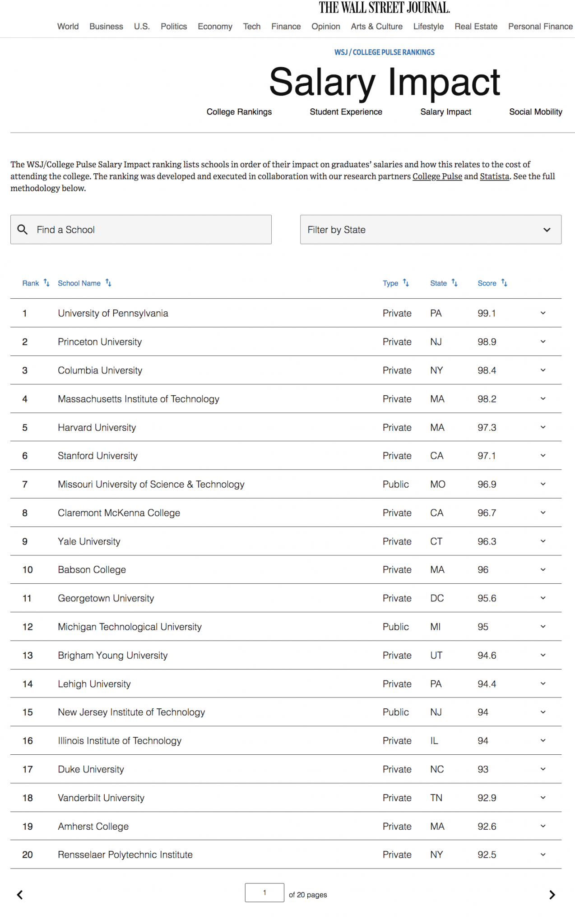Viewport: 575px width, 924px height.
Task: Expand Michigan Technological University row chevron
Action: tap(543, 627)
